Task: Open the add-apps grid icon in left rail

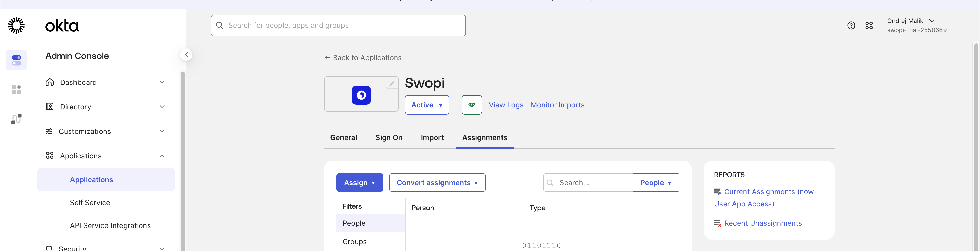Action: [x=16, y=90]
